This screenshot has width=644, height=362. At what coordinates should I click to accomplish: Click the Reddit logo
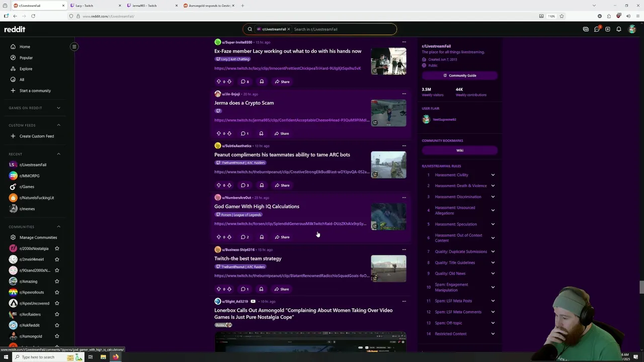[15, 29]
